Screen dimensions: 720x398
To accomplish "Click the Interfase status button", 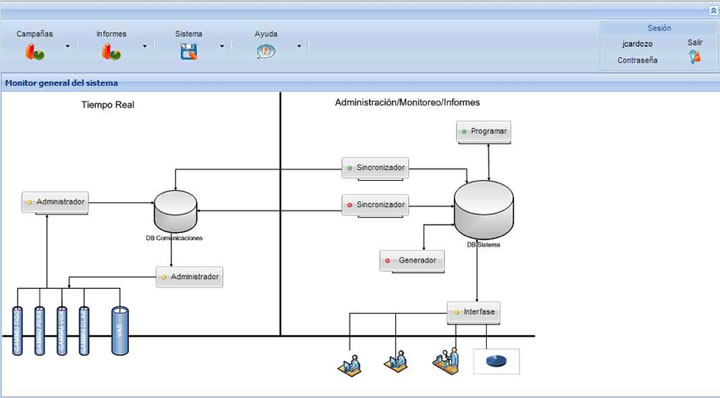I will 473,312.
